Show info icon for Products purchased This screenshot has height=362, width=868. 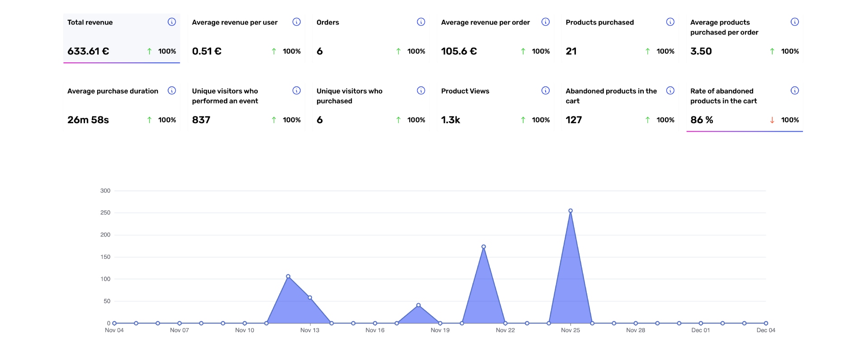[x=670, y=22]
